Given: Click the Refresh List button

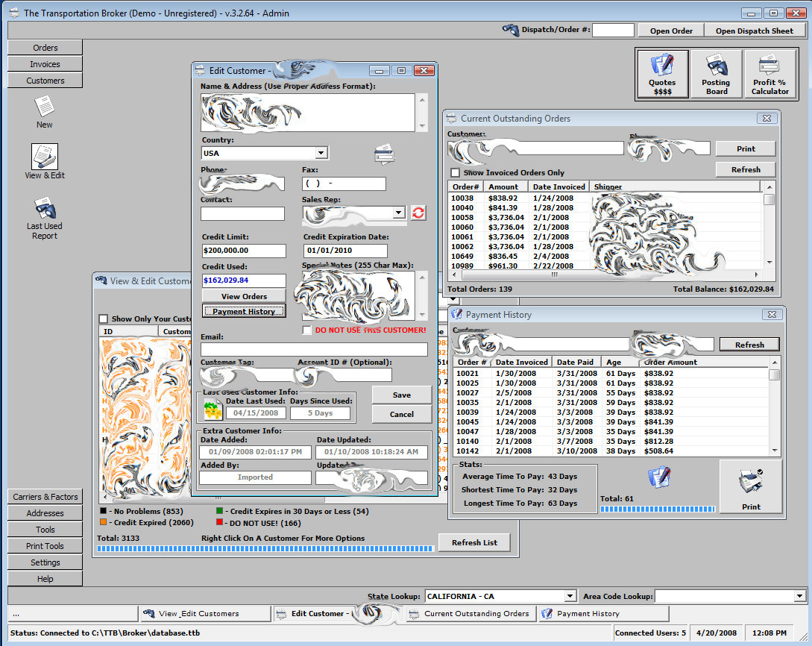Looking at the screenshot, I should point(473,542).
